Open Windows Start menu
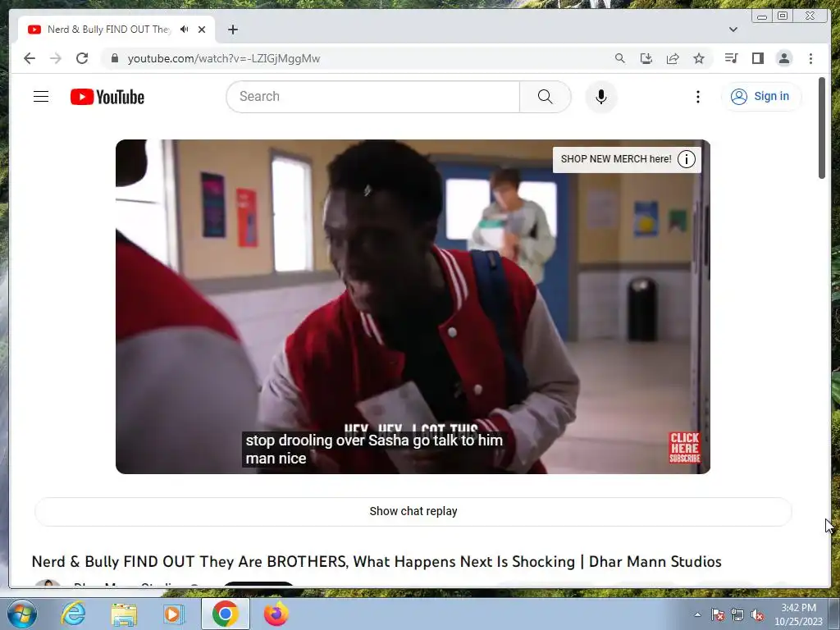 [21, 614]
